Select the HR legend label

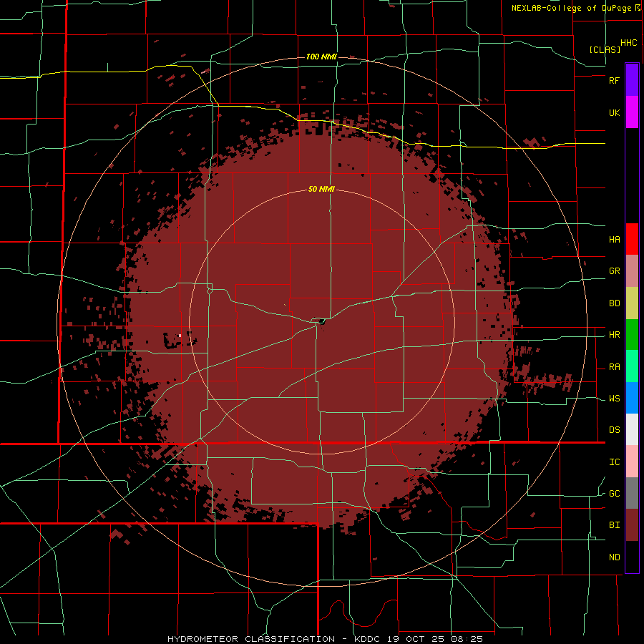(614, 335)
